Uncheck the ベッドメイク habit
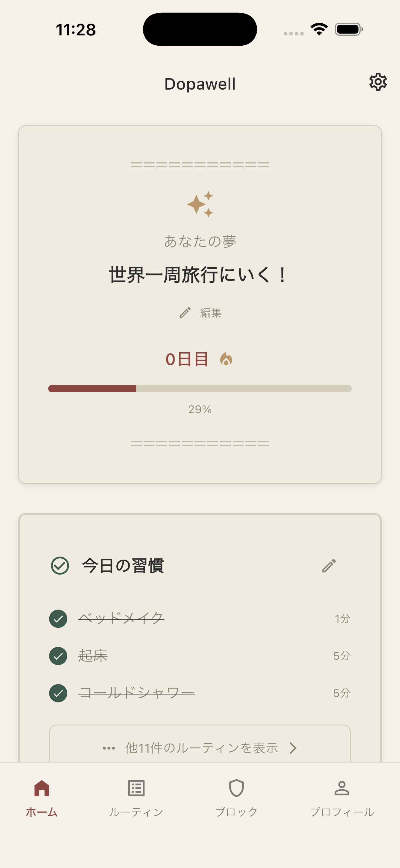Image resolution: width=400 pixels, height=868 pixels. (58, 619)
